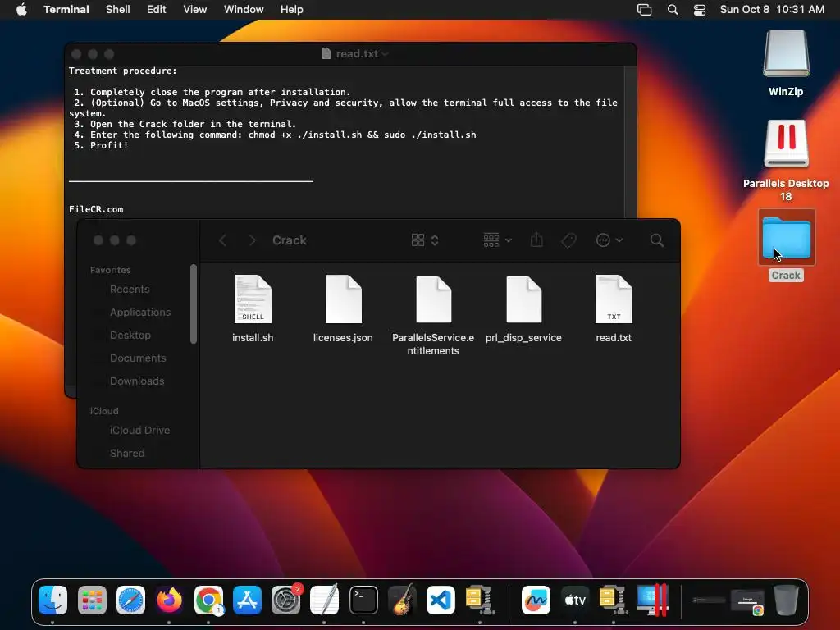The image size is (840, 630).
Task: Open Applications in Finder sidebar
Action: click(139, 313)
